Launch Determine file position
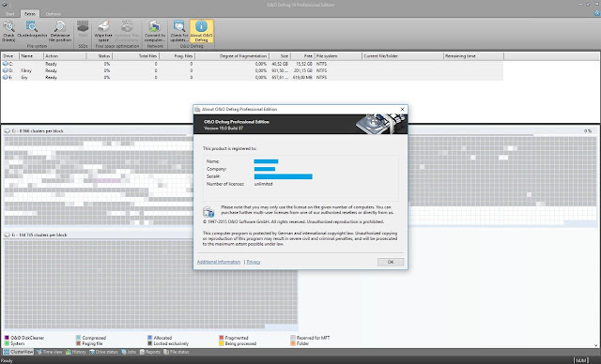This screenshot has height=364, width=601. pos(60,31)
